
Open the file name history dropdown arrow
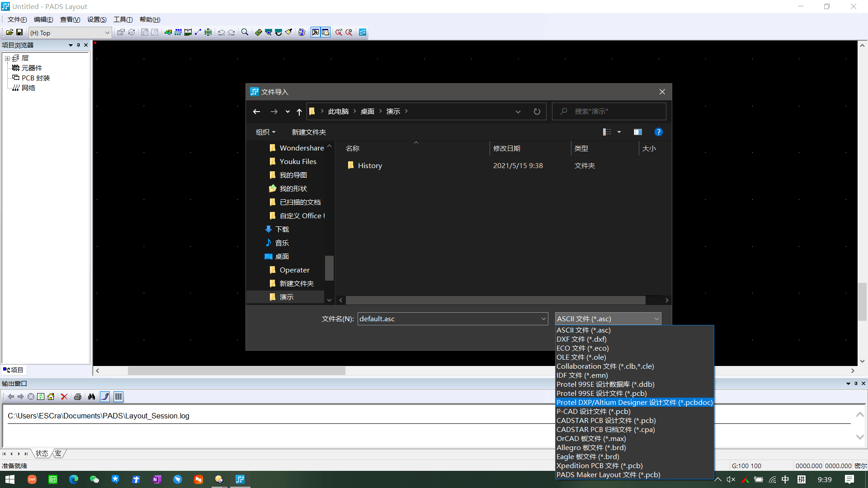(x=543, y=319)
